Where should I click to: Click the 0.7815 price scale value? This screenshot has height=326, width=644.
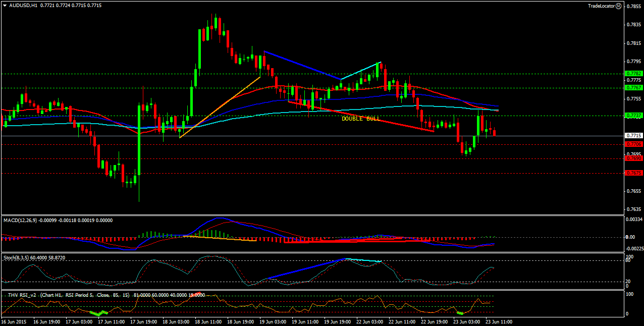(x=634, y=43)
